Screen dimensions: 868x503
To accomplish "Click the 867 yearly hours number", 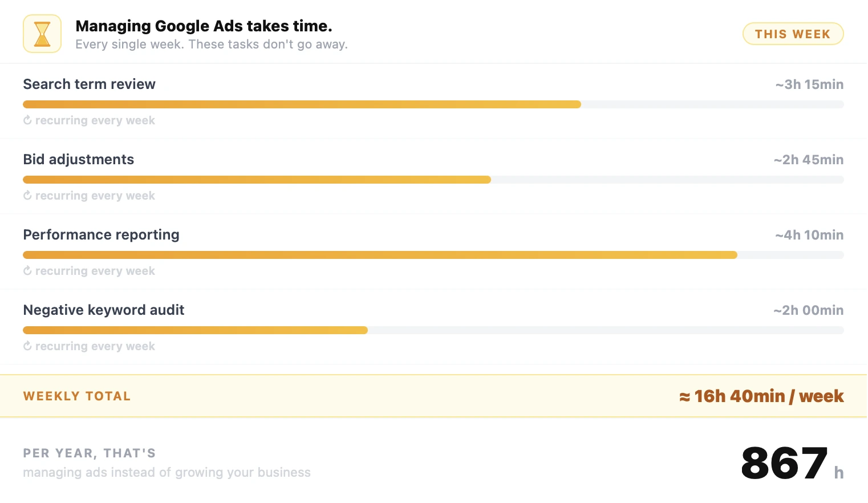I will point(784,463).
